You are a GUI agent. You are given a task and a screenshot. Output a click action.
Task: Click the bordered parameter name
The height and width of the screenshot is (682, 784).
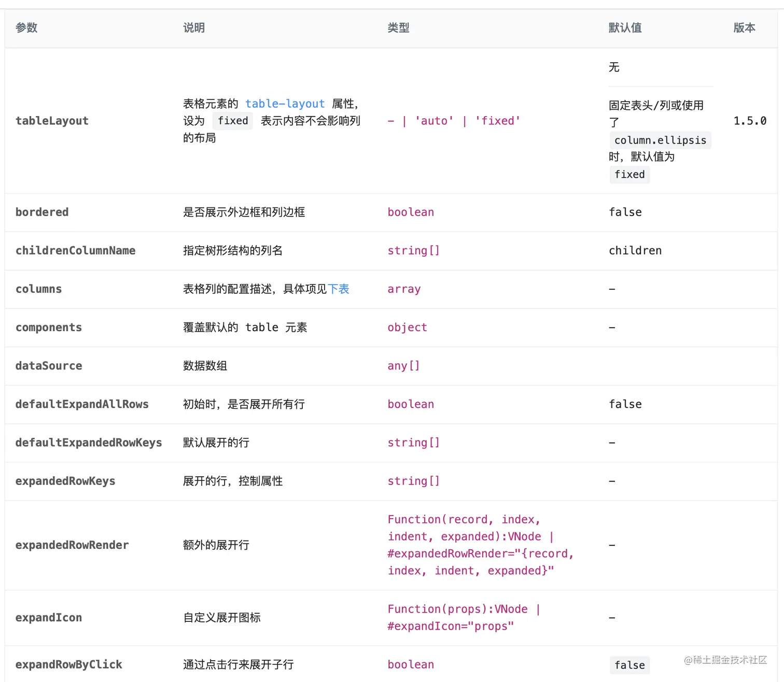tap(42, 212)
